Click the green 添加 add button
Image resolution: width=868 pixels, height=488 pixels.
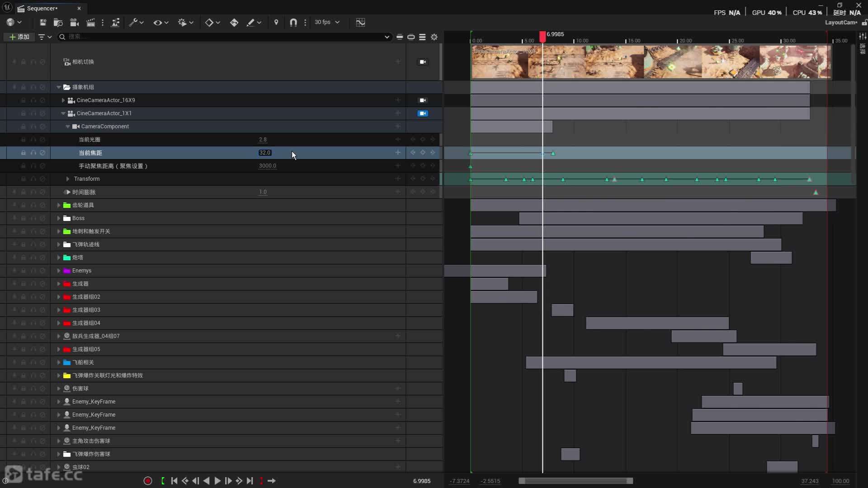click(19, 37)
